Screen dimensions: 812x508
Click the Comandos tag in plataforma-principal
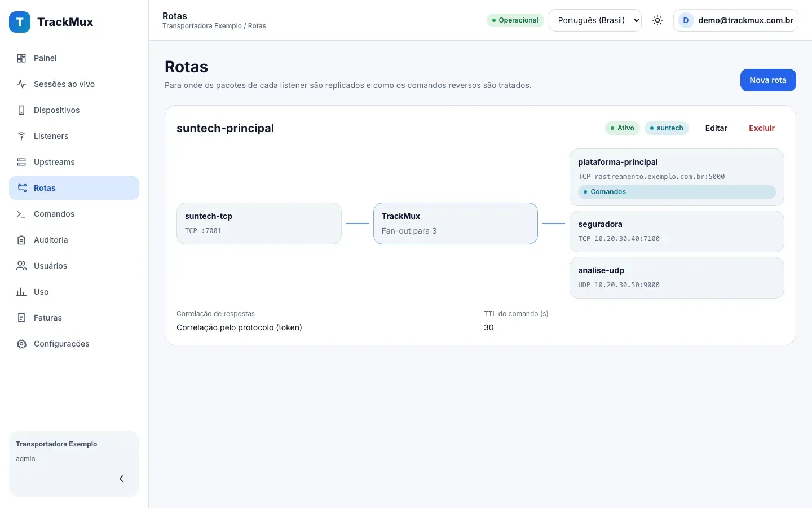coord(677,192)
